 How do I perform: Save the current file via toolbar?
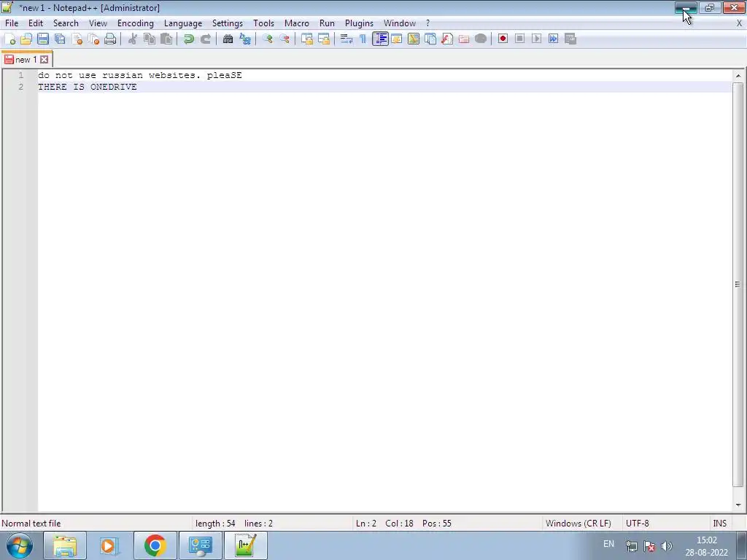(x=43, y=39)
